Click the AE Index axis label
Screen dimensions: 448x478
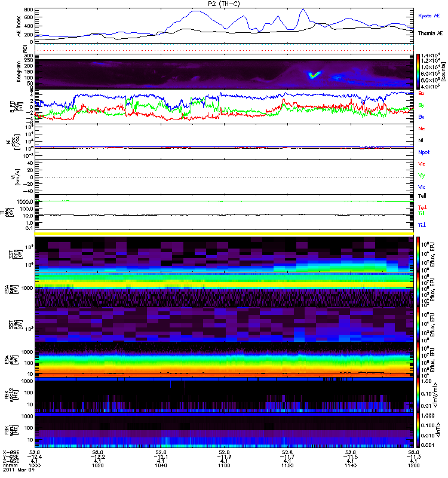18,24
